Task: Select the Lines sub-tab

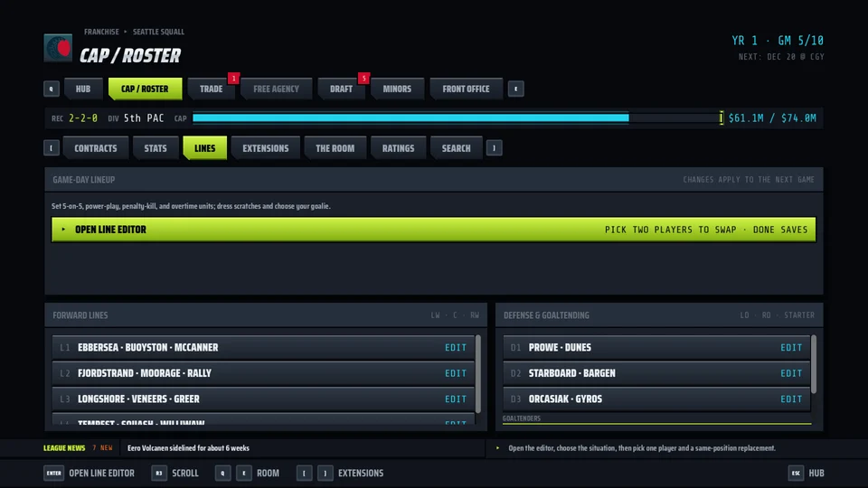Action: tap(205, 148)
